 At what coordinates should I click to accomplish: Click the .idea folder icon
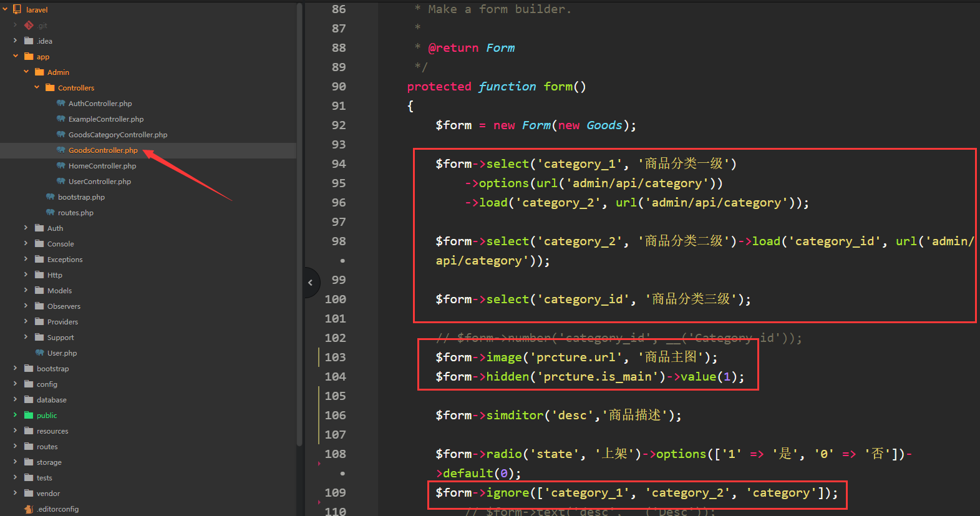pyautogui.click(x=29, y=41)
